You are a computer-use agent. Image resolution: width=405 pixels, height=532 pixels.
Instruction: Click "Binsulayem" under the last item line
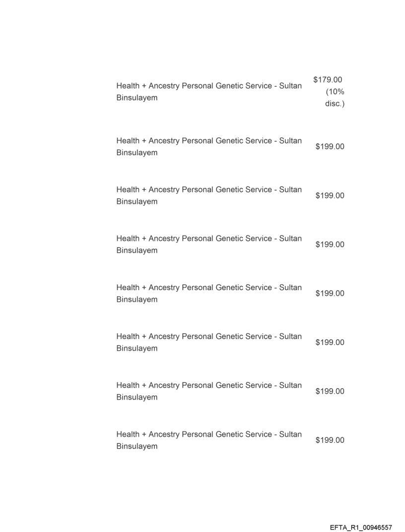[137, 446]
